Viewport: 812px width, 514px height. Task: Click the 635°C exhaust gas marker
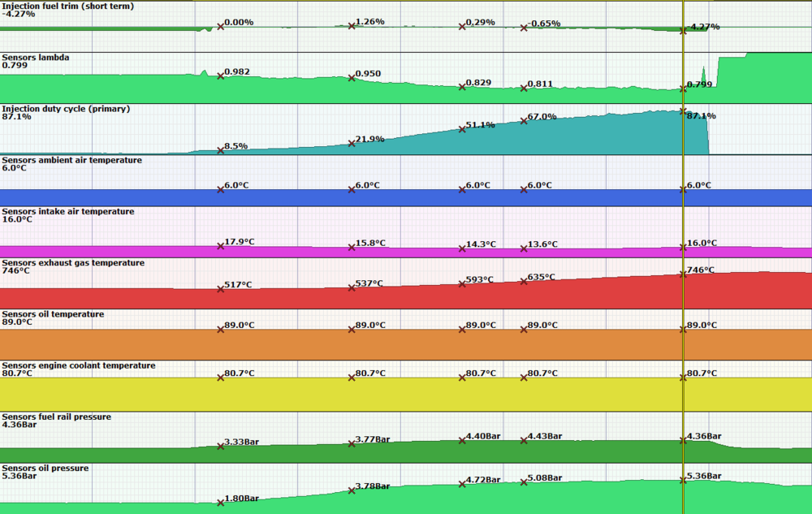[x=524, y=282]
